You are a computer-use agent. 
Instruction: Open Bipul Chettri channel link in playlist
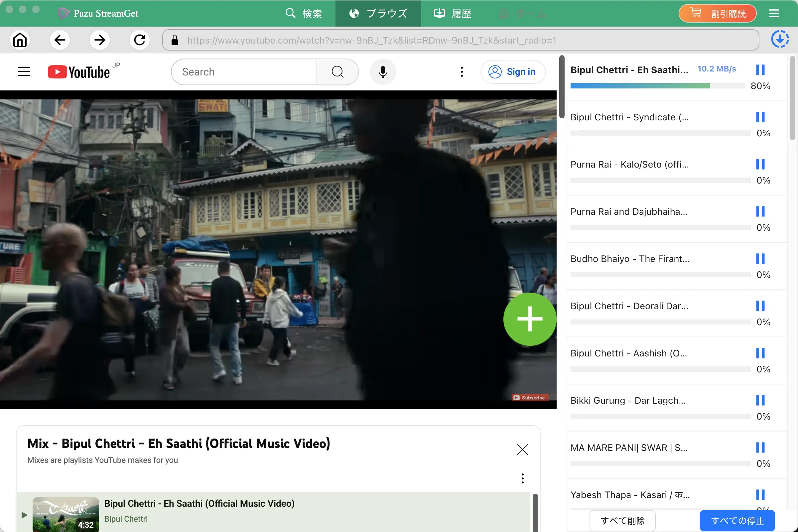click(x=126, y=519)
